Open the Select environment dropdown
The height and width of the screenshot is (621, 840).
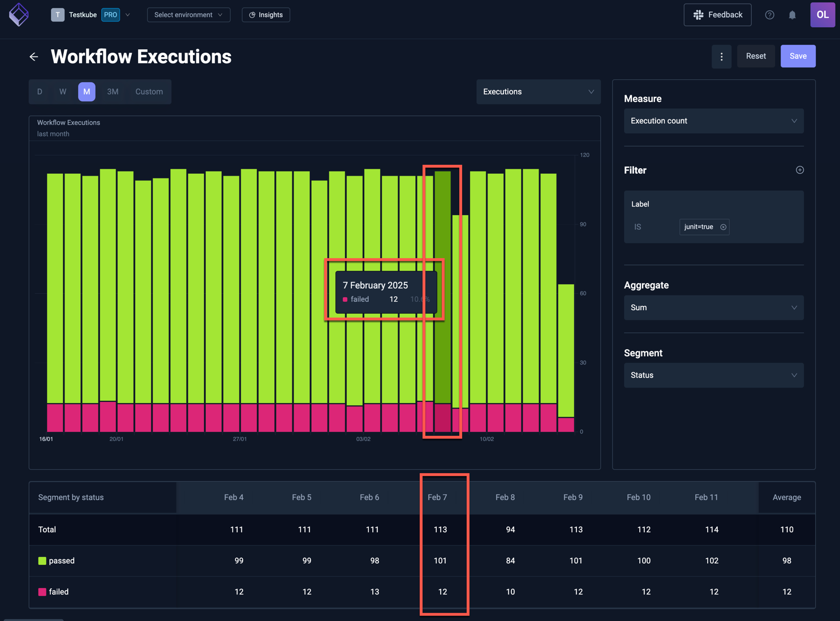coord(188,15)
